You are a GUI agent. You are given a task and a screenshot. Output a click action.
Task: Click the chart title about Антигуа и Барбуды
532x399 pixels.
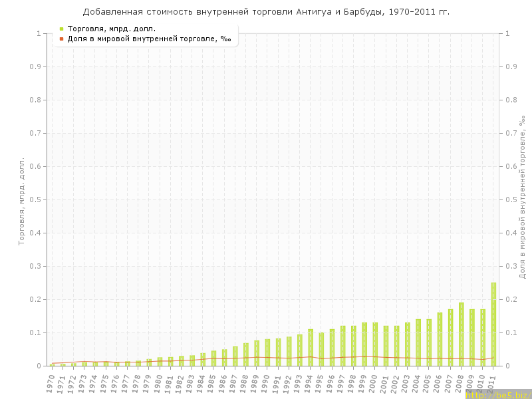click(x=266, y=12)
